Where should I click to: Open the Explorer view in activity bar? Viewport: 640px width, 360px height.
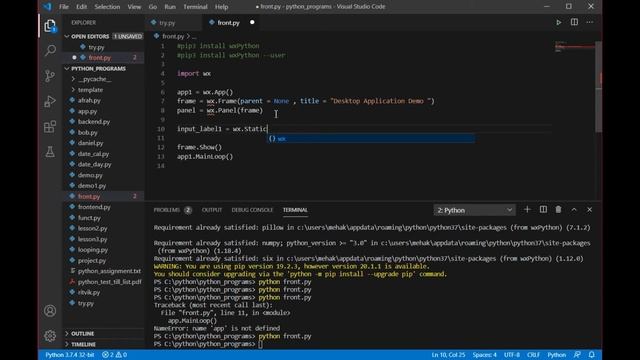coord(50,26)
